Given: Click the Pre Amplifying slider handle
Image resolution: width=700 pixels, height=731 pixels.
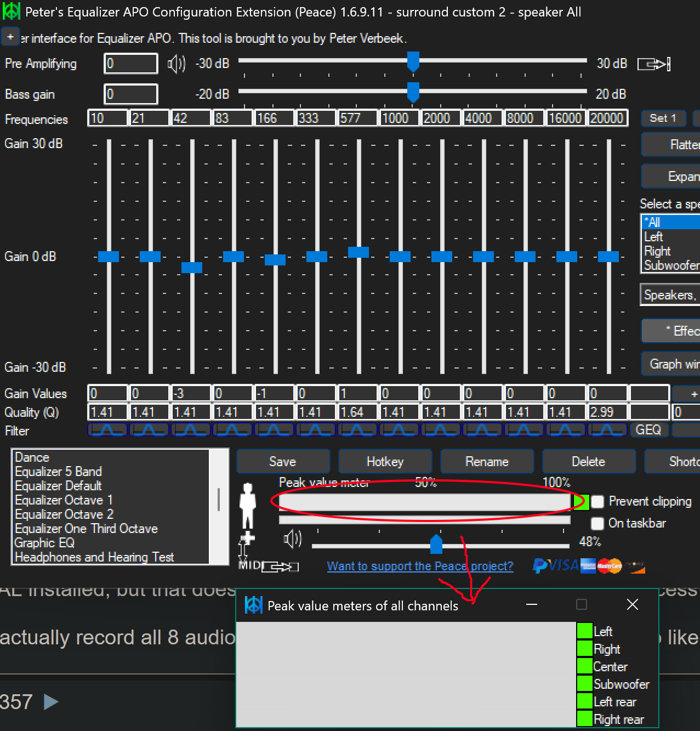Looking at the screenshot, I should pos(413,62).
